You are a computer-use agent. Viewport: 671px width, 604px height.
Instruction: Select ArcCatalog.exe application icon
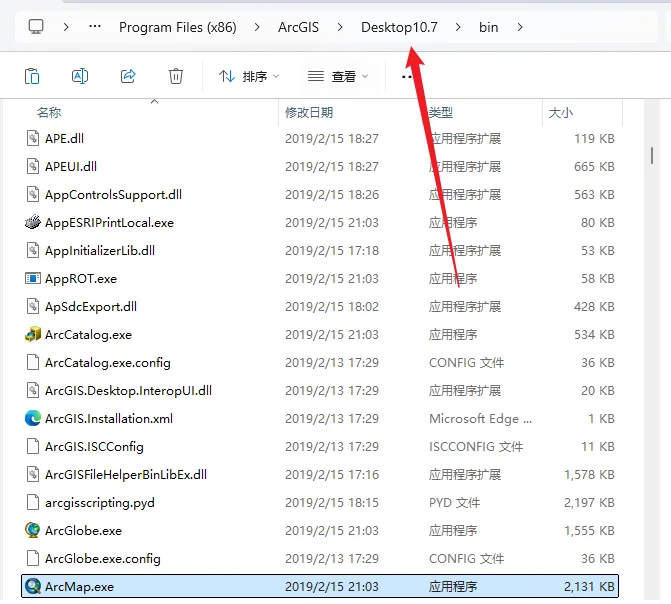pos(33,334)
